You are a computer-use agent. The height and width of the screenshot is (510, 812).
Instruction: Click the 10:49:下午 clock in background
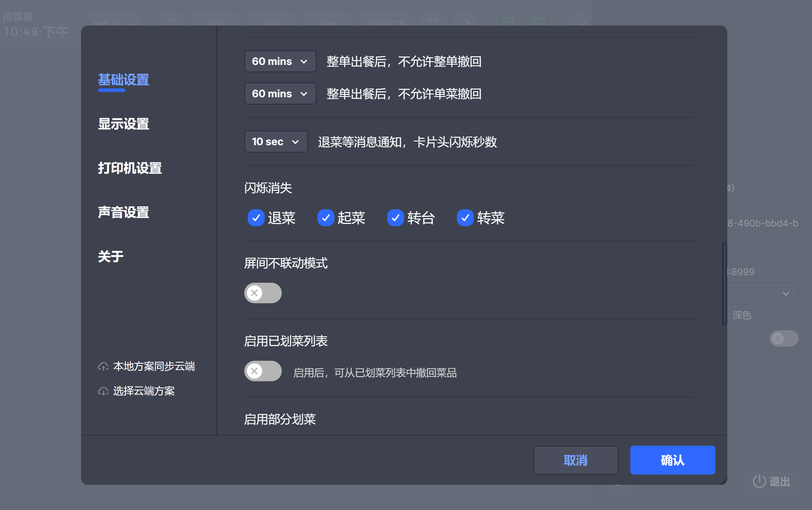[36, 32]
